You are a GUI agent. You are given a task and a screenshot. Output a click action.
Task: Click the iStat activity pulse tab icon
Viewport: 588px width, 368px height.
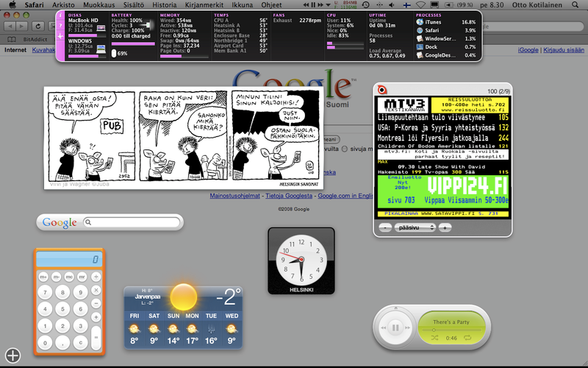61,36
